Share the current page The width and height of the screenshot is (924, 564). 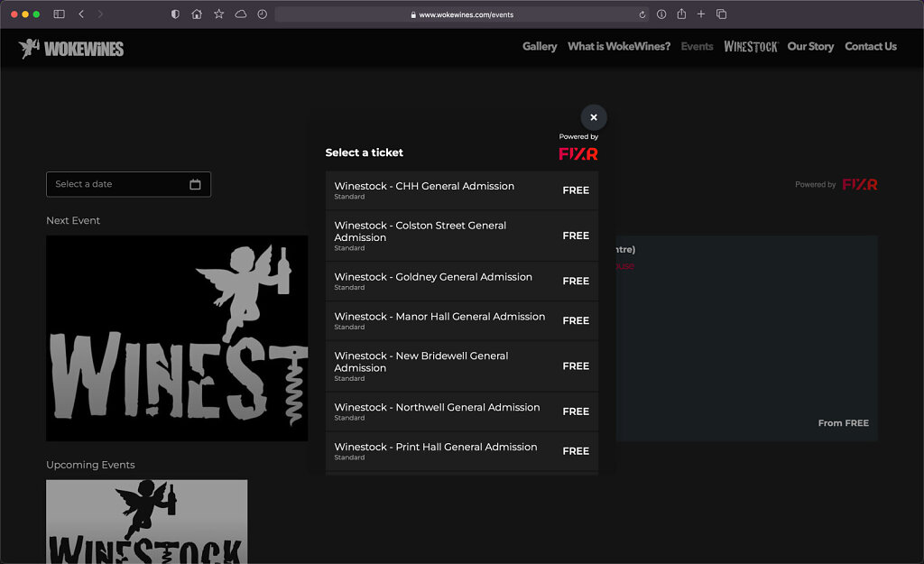click(681, 14)
